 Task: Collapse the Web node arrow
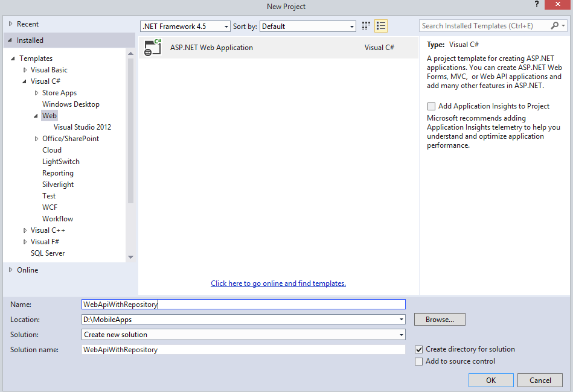click(36, 116)
